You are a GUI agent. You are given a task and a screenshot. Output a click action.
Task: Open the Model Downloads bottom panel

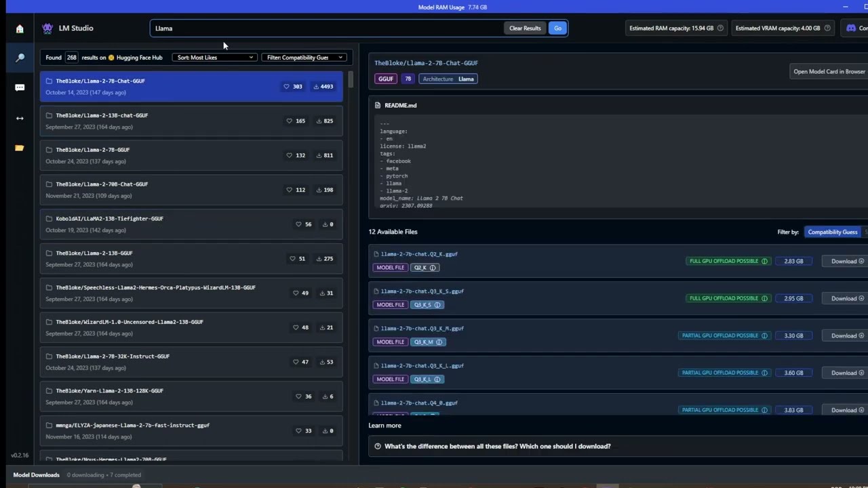tap(37, 475)
